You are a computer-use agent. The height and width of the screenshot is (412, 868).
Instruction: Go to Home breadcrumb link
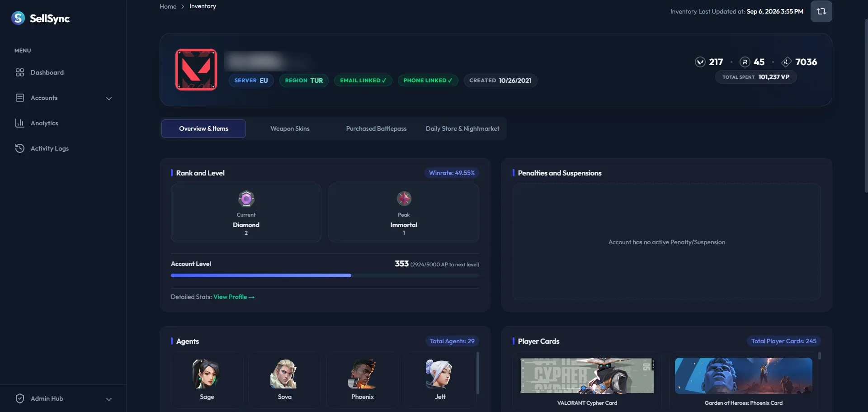(168, 6)
